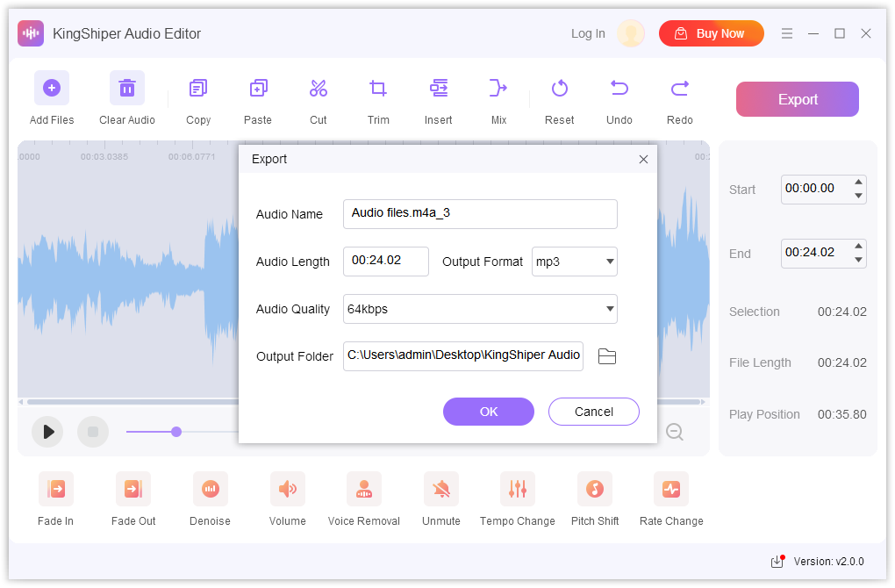Clear the audio with the trash icon

(126, 88)
